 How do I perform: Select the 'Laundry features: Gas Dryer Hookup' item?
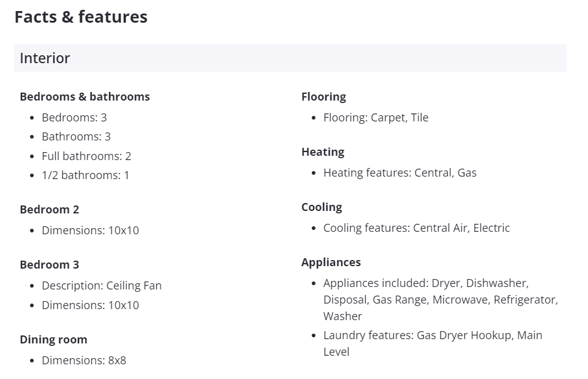[432, 335]
